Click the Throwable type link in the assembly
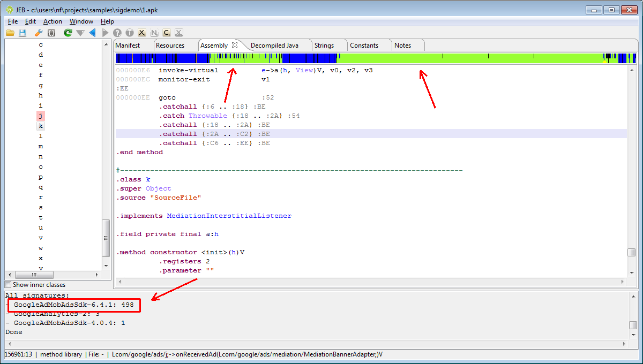The height and width of the screenshot is (364, 643). 208,116
